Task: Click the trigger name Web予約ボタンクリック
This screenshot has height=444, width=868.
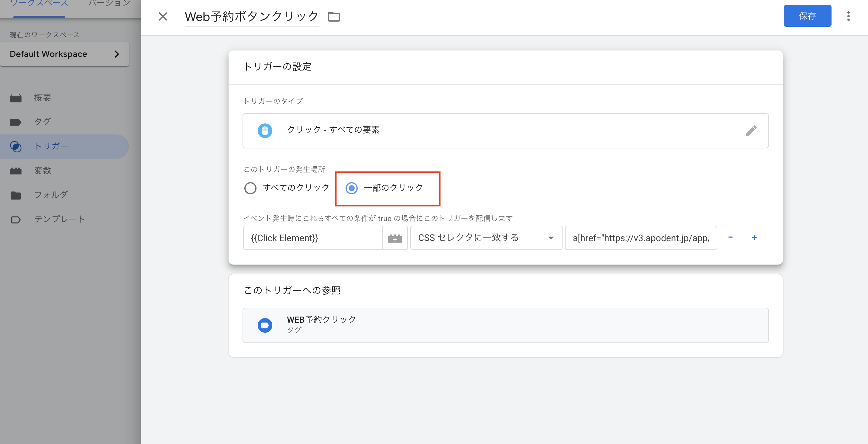Action: click(x=251, y=16)
